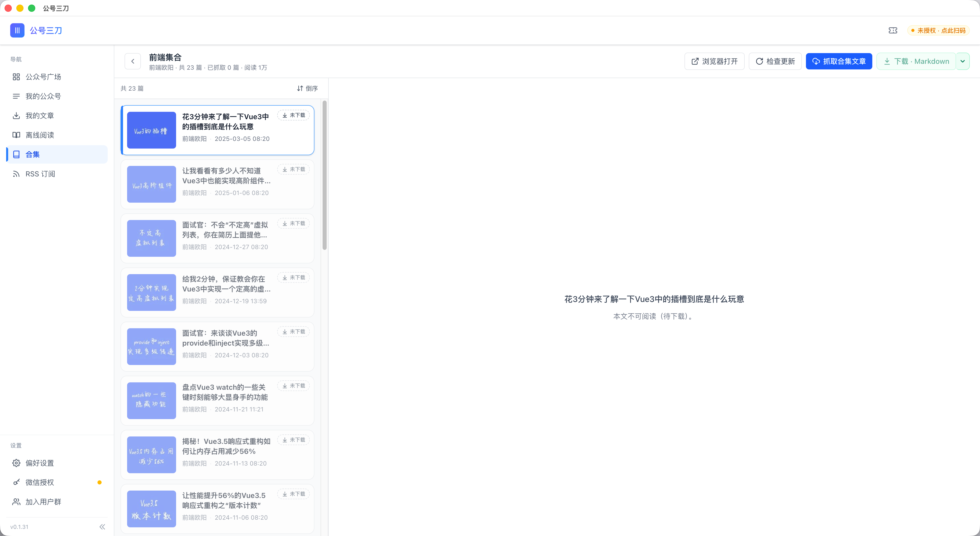Click the 公众号广场 grid icon
This screenshot has height=536, width=980.
pos(16,77)
